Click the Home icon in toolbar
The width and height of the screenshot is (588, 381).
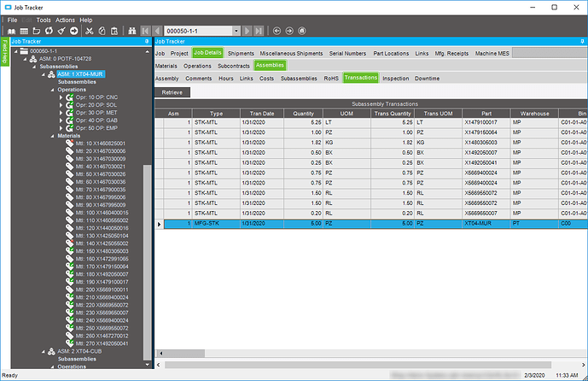tap(302, 31)
